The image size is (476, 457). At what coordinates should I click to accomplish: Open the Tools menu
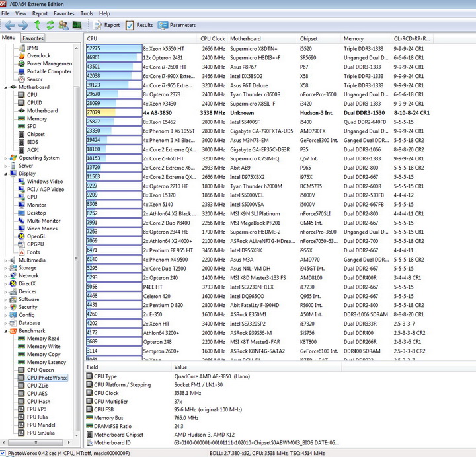87,13
